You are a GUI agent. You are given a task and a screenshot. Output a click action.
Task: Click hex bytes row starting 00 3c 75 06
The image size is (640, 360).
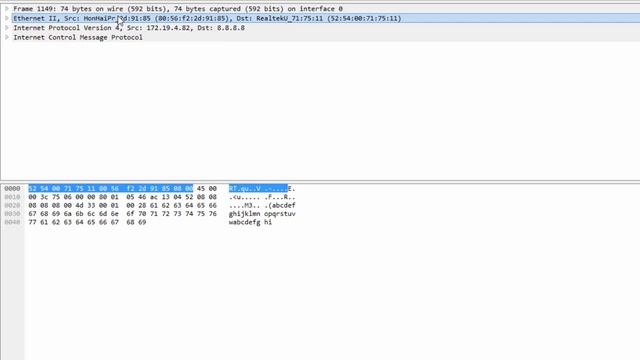coord(122,197)
